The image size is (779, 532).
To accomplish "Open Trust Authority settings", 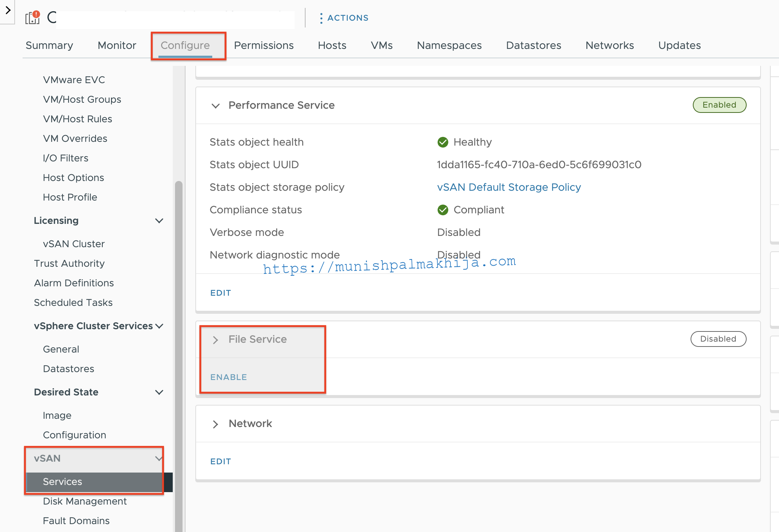I will pos(69,264).
